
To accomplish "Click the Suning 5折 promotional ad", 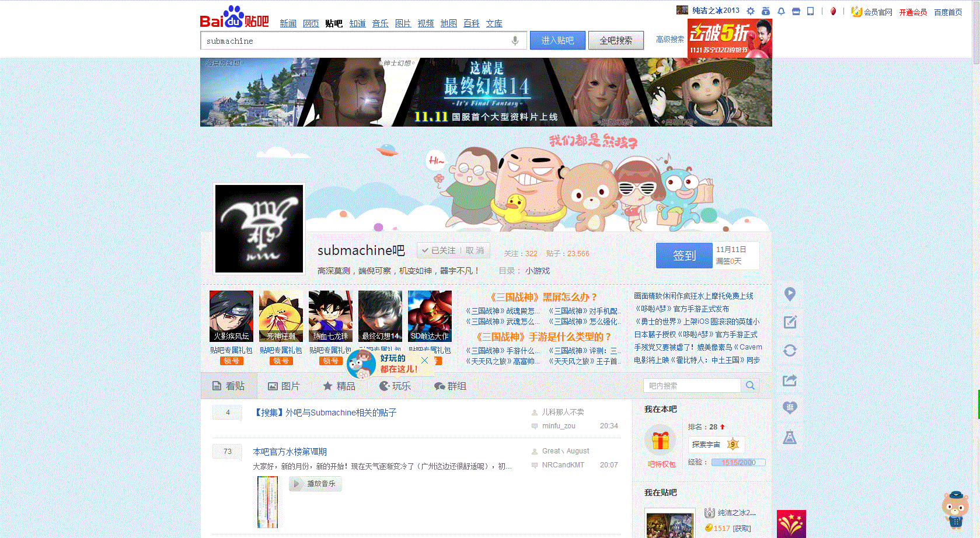I will tap(730, 38).
